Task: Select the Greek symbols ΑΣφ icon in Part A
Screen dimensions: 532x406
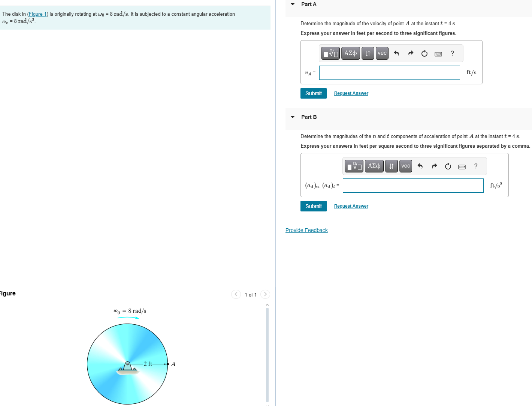Action: coord(350,53)
